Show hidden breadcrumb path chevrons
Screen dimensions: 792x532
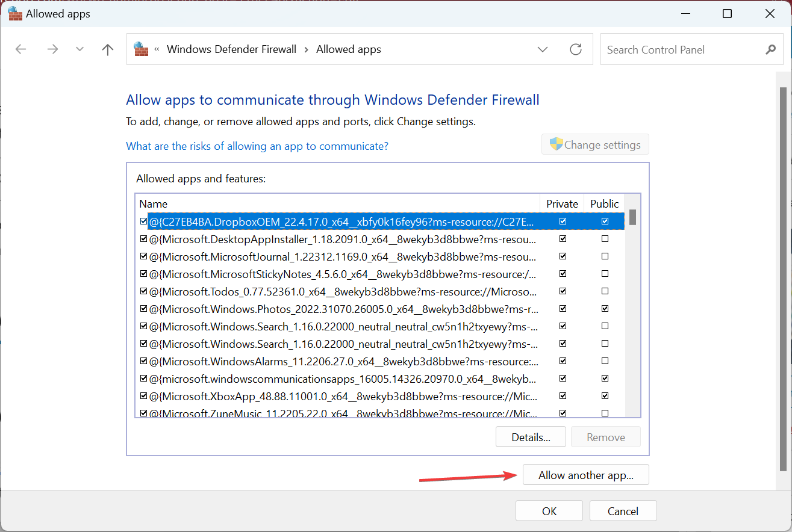click(157, 49)
